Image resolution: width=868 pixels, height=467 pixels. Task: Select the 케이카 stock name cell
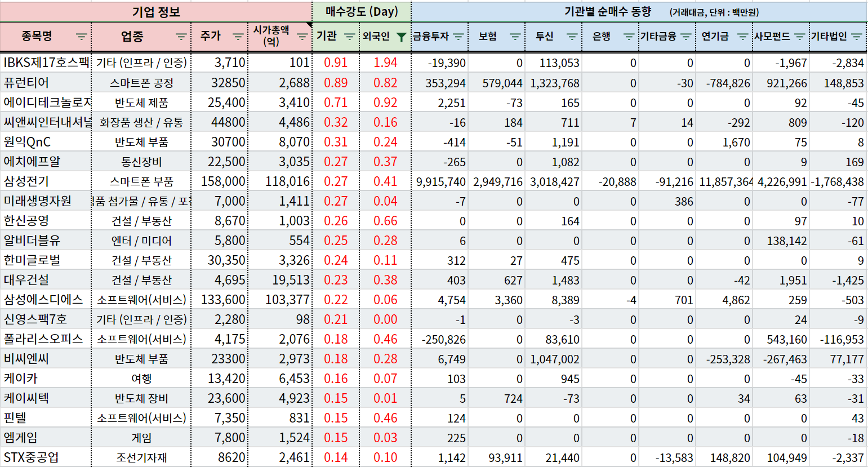[x=46, y=379]
